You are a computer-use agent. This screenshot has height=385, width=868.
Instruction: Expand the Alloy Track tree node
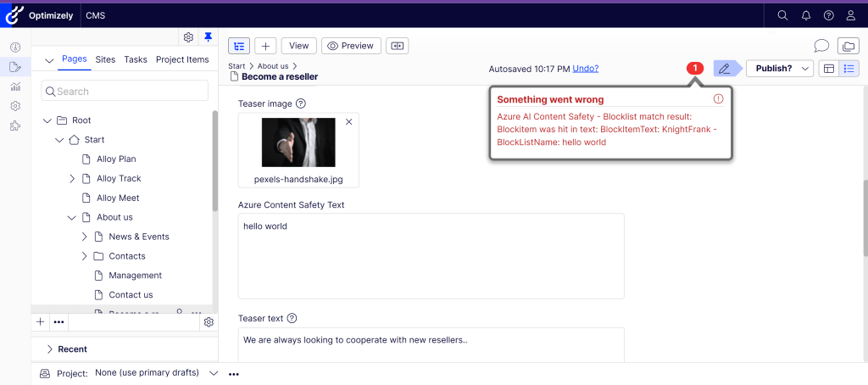72,179
